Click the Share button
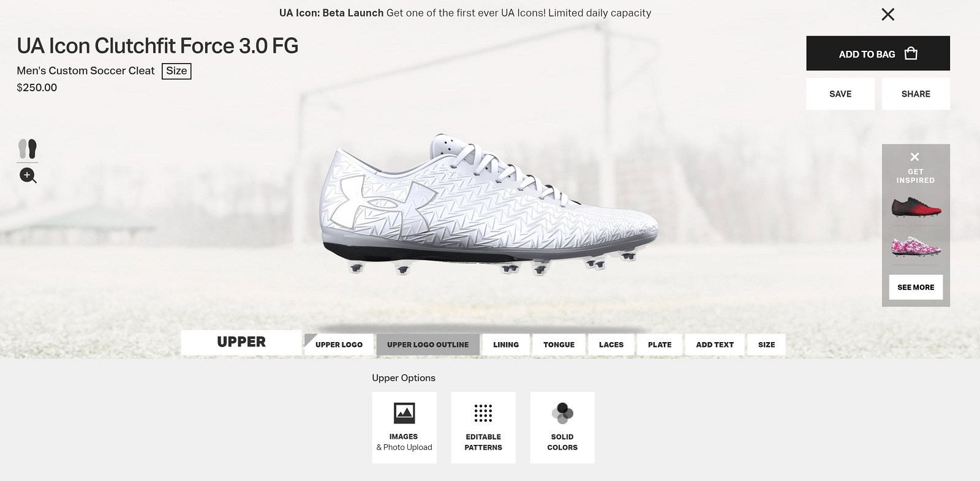 [x=916, y=94]
